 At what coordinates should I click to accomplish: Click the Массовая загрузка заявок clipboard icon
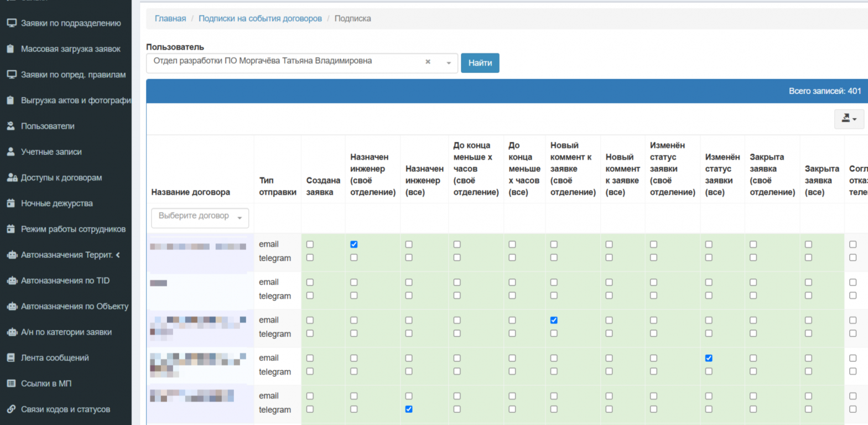point(11,49)
